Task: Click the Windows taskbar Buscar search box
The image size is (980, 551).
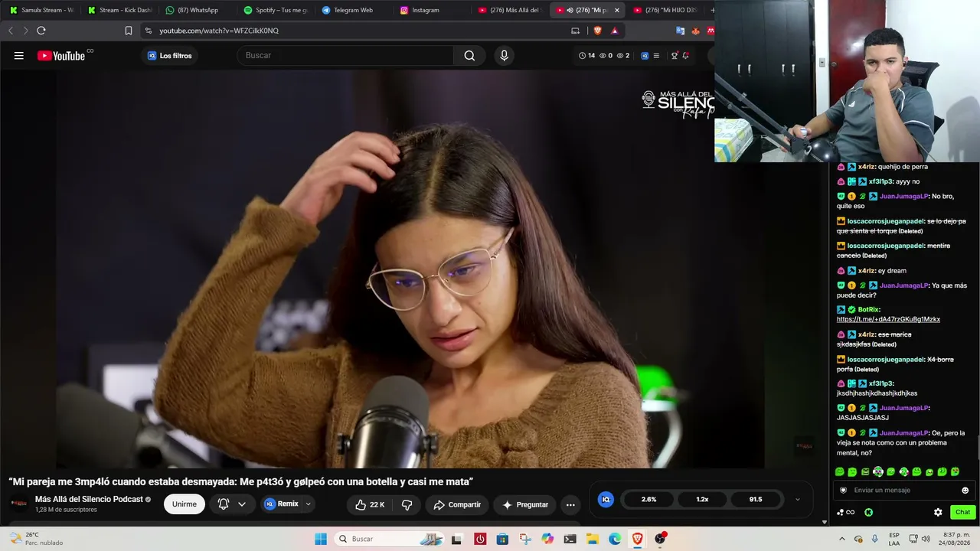Action: pos(390,539)
